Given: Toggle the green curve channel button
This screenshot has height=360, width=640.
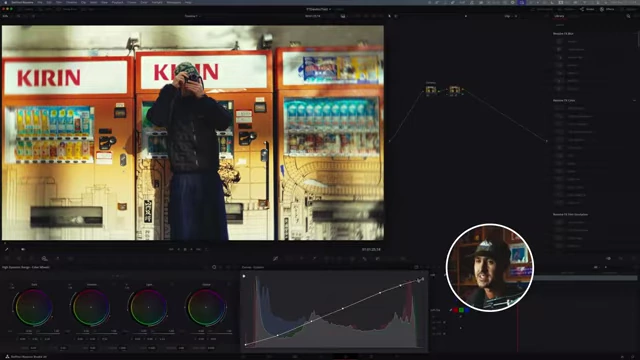Looking at the screenshot, I should [461, 310].
